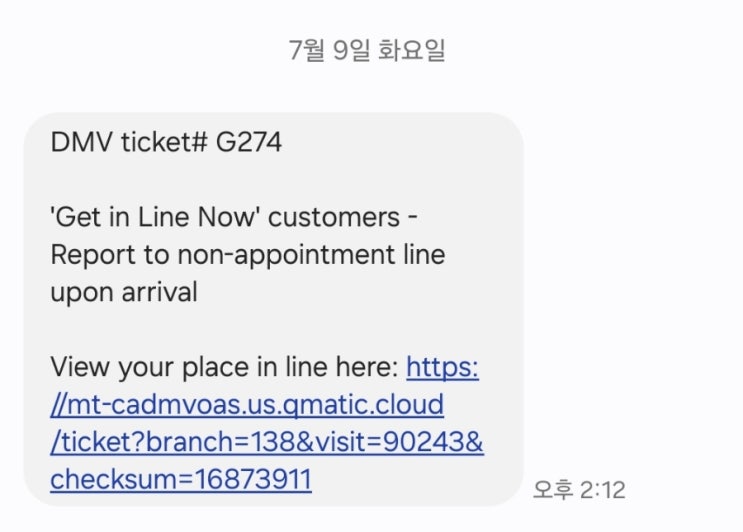Screen dimensions: 743x532
Task: Tap the 오후 2:12 message timestamp
Action: [x=579, y=490]
